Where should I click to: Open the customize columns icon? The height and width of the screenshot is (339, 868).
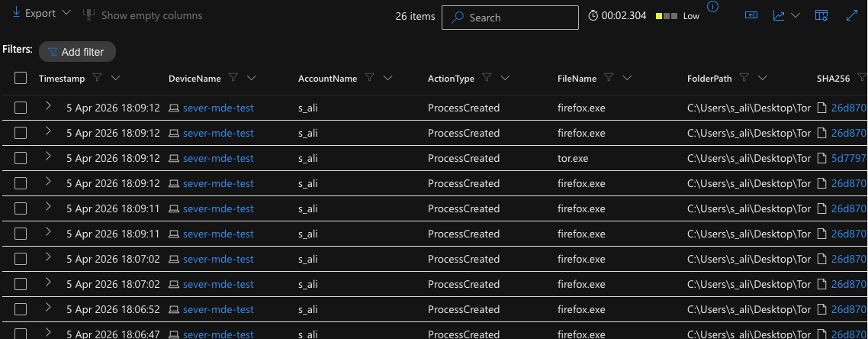(821, 15)
